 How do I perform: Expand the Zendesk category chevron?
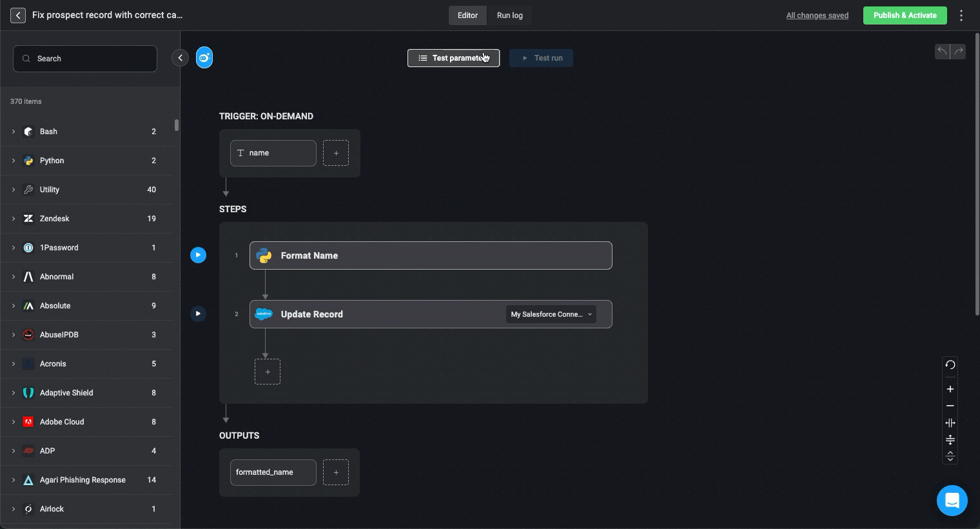[14, 219]
